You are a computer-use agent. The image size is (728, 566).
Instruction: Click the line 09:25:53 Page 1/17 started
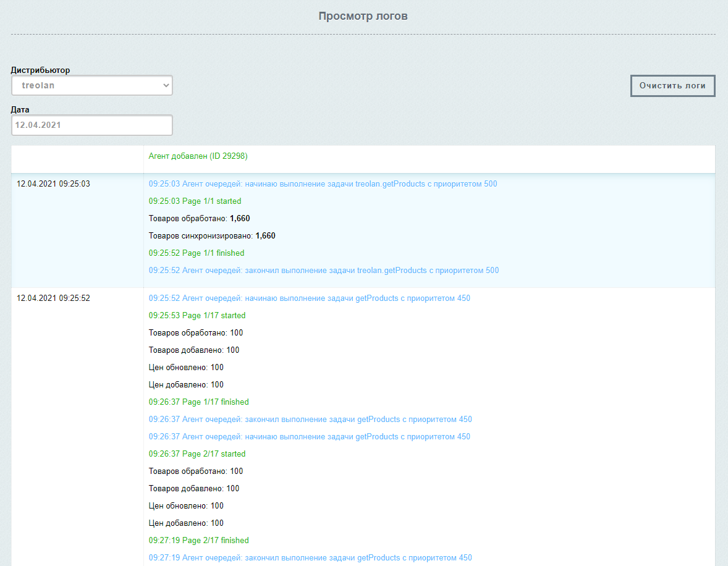(197, 315)
